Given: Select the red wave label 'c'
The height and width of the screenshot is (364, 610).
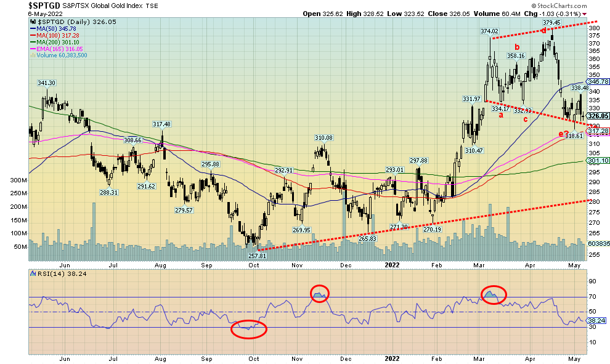Looking at the screenshot, I should 526,119.
